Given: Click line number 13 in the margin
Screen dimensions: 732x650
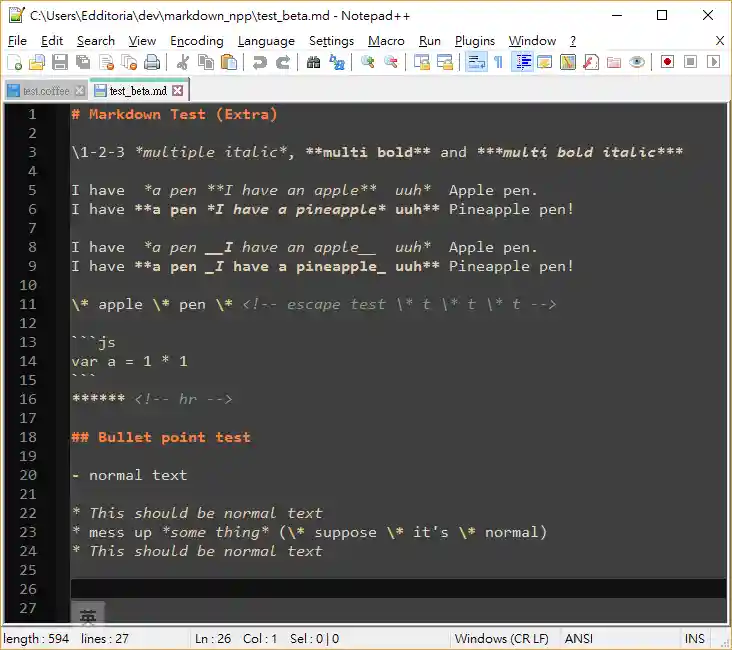Looking at the screenshot, I should coord(28,342).
